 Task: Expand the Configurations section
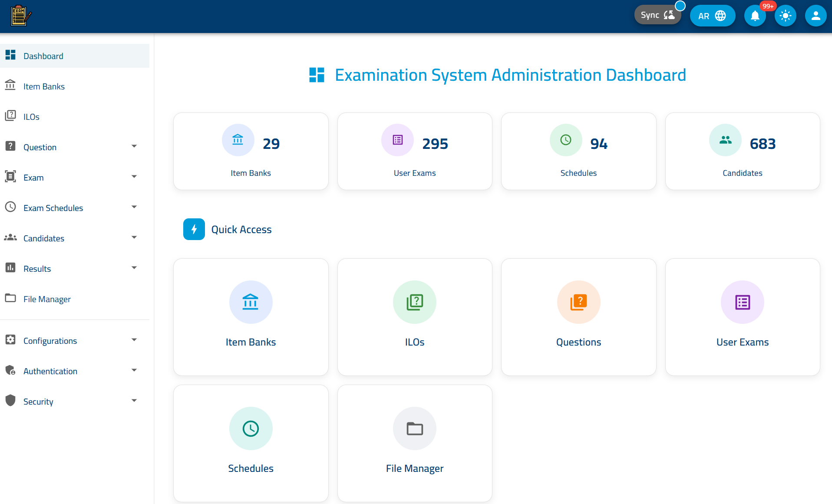click(134, 340)
